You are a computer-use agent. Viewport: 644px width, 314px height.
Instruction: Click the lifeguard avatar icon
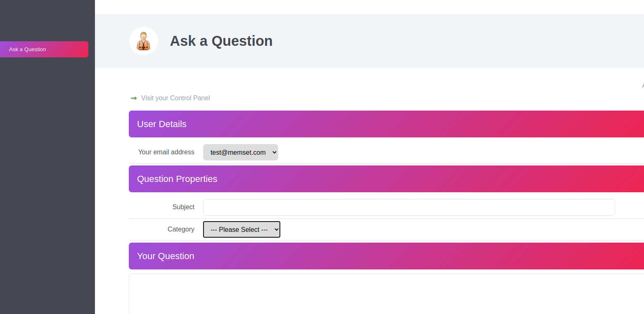(x=144, y=41)
